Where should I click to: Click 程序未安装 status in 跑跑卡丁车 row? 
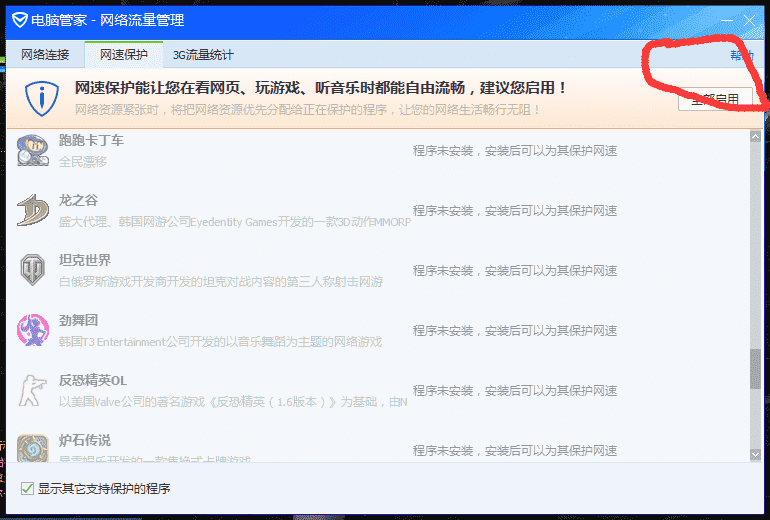[515, 151]
